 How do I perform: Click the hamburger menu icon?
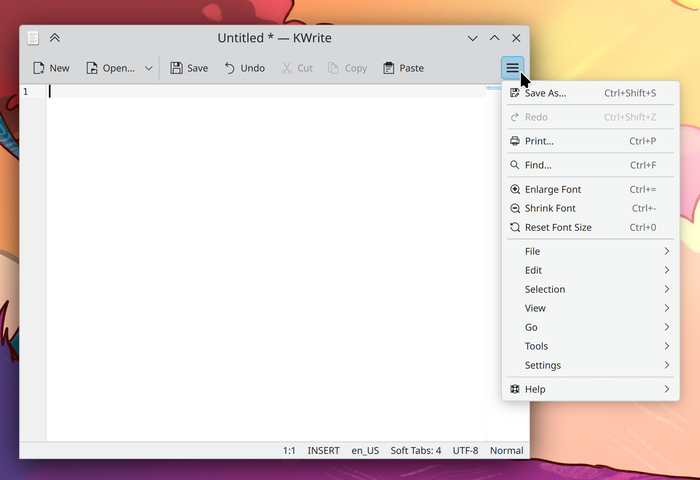(x=512, y=68)
